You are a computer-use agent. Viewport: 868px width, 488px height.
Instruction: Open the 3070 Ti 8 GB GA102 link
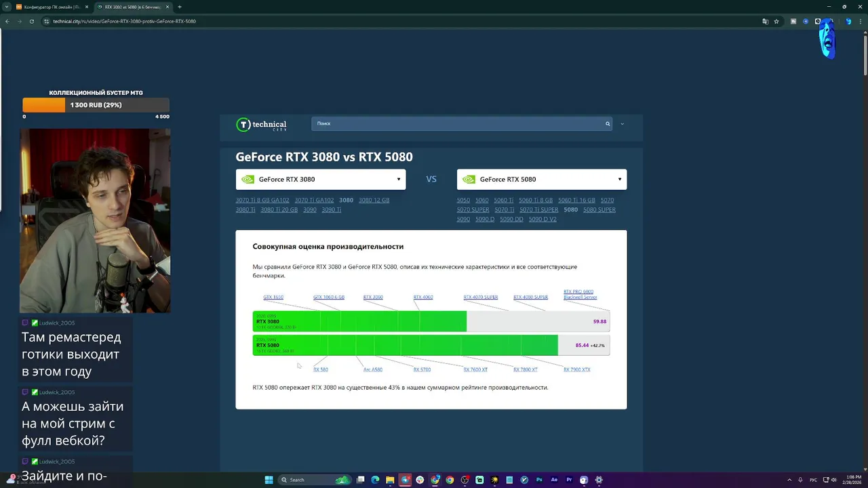(262, 200)
